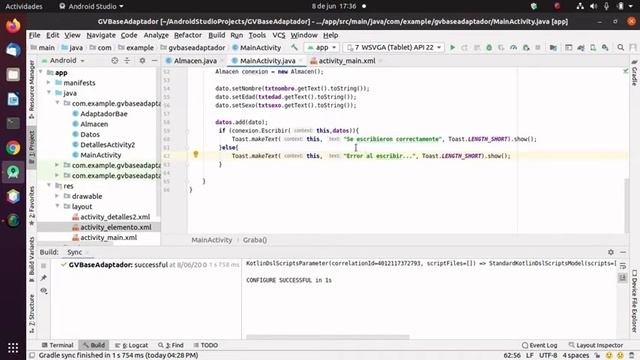640x360 pixels.
Task: Toggle Device File Explorer side panel
Action: point(634,301)
